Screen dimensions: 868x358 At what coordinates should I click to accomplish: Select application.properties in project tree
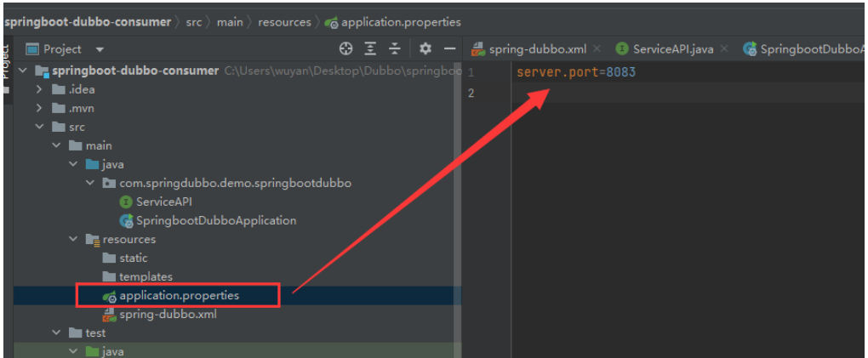[170, 295]
